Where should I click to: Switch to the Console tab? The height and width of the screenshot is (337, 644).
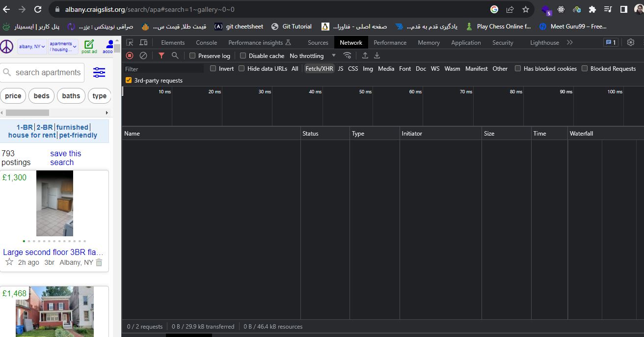pyautogui.click(x=206, y=43)
